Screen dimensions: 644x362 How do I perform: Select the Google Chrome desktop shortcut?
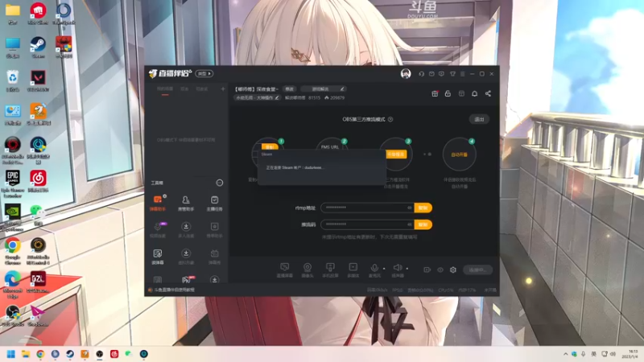point(13,251)
